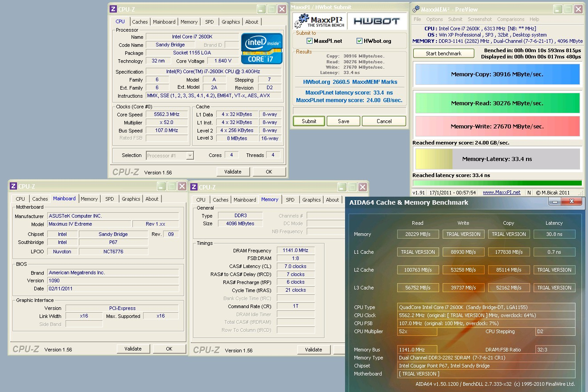Click the Core Voltage 1.640 V field

click(223, 61)
